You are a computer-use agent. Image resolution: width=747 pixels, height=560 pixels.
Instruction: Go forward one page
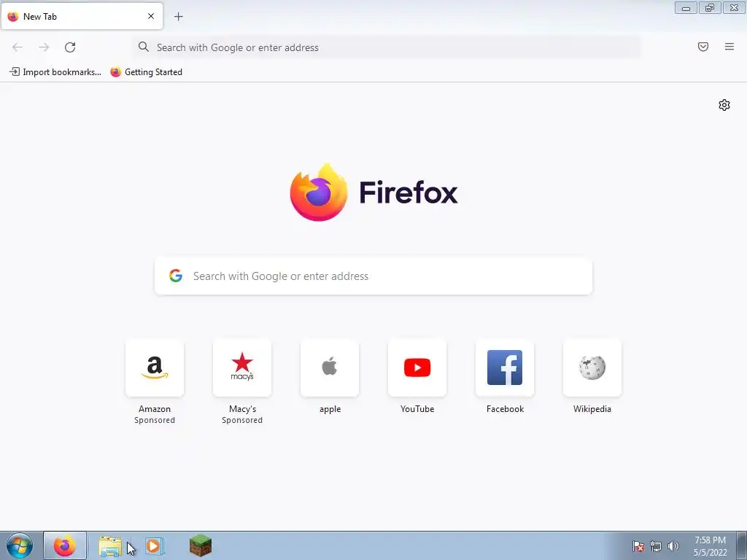tap(44, 47)
